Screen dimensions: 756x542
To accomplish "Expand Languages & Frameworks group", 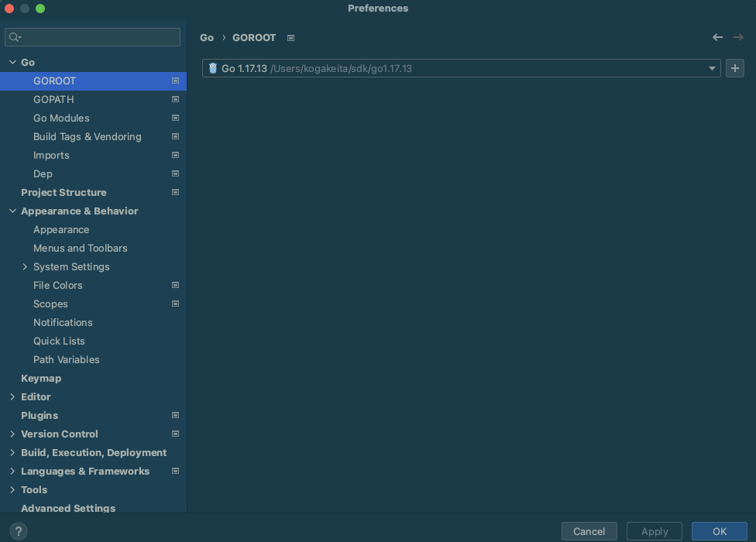I will click(12, 472).
